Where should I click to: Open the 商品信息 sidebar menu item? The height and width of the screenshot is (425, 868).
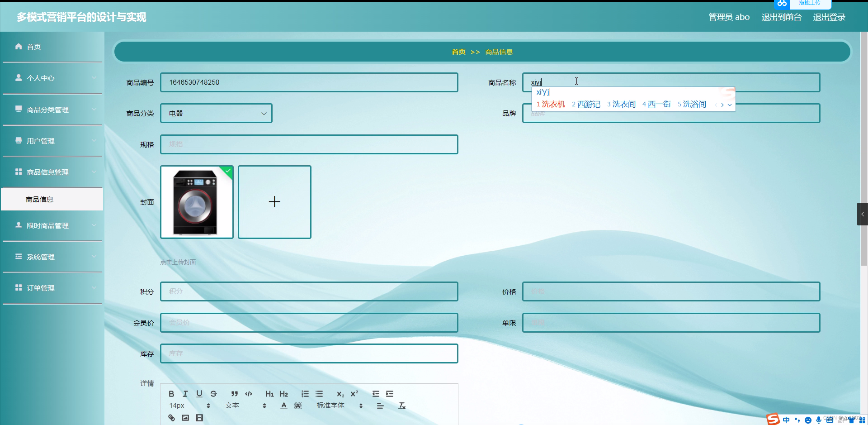[39, 199]
